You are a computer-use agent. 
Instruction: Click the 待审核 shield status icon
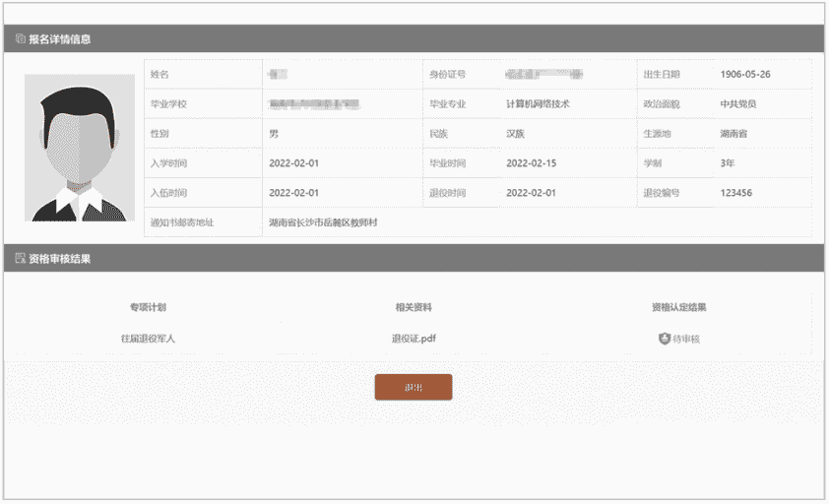[664, 339]
